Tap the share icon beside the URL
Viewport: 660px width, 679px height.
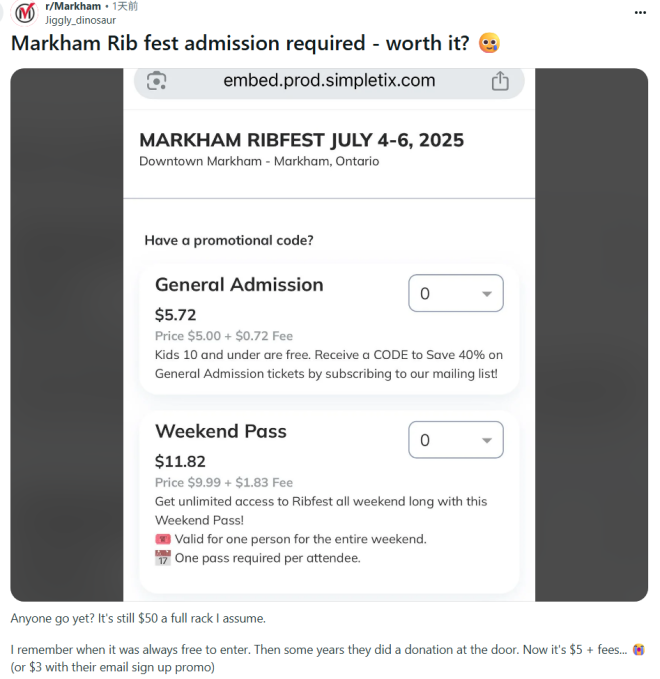(500, 82)
